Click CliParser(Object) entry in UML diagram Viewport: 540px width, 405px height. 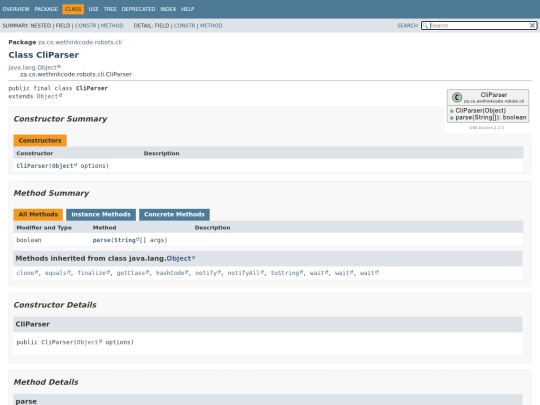480,111
